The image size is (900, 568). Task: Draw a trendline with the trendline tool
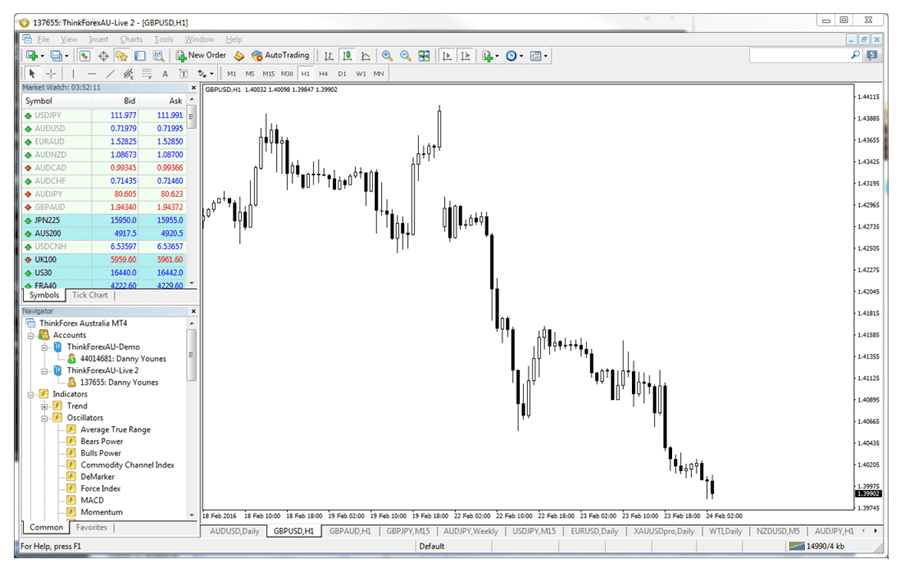[x=110, y=74]
